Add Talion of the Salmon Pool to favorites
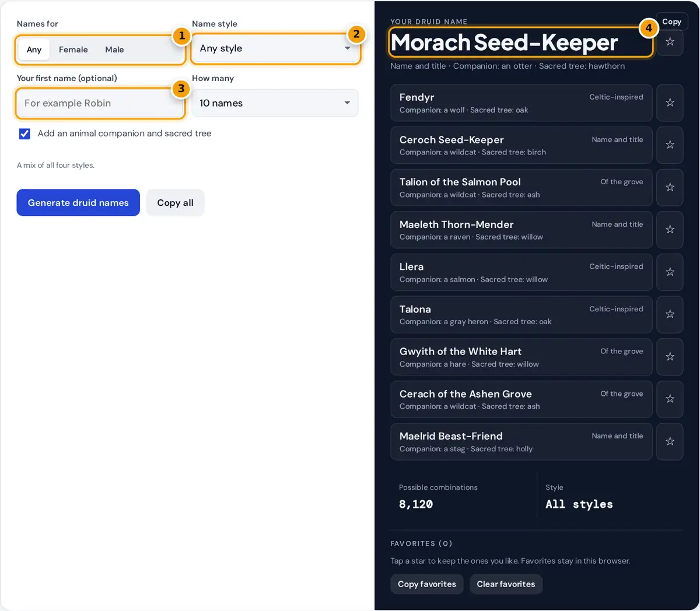 point(670,187)
